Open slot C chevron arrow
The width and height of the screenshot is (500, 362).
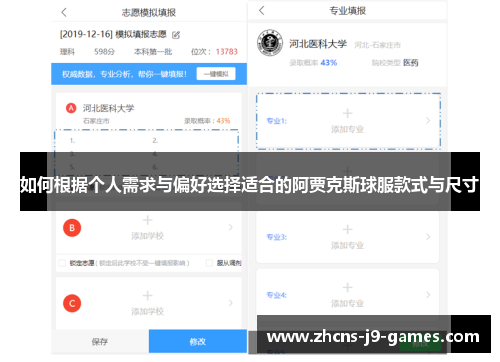tap(231, 303)
